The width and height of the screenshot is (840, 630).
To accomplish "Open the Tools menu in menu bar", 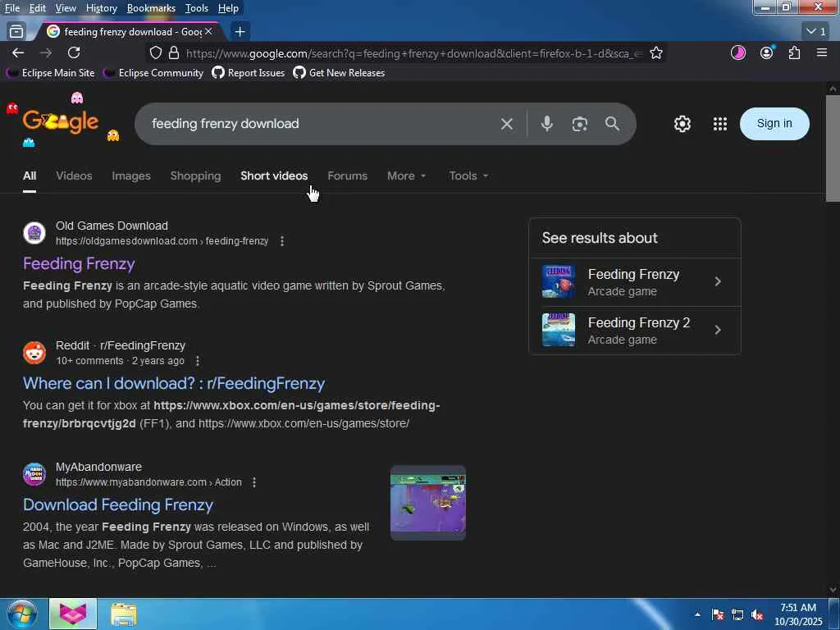I will (x=197, y=8).
